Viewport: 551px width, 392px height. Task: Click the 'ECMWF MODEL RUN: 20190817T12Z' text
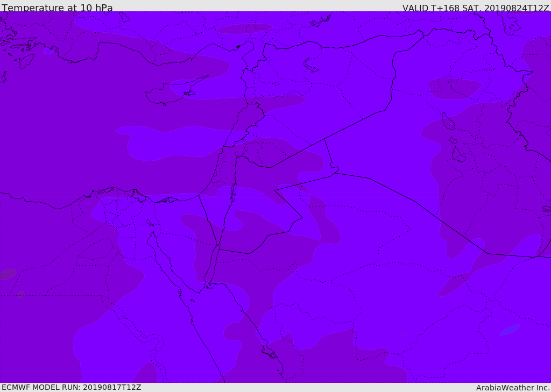point(72,387)
